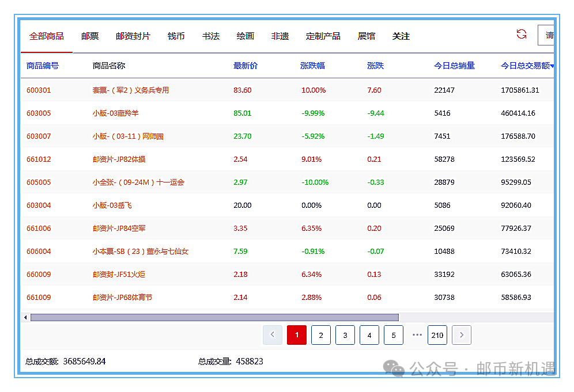Click 总成交额 value 3685649.84

click(84, 361)
